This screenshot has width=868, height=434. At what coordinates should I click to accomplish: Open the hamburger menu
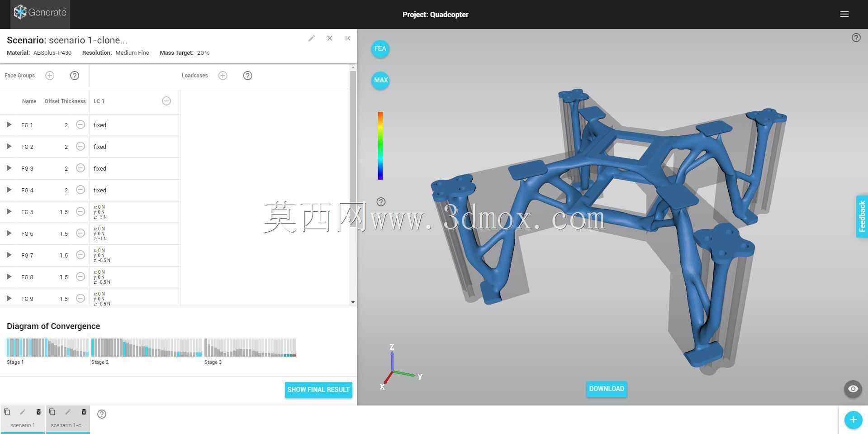point(844,14)
